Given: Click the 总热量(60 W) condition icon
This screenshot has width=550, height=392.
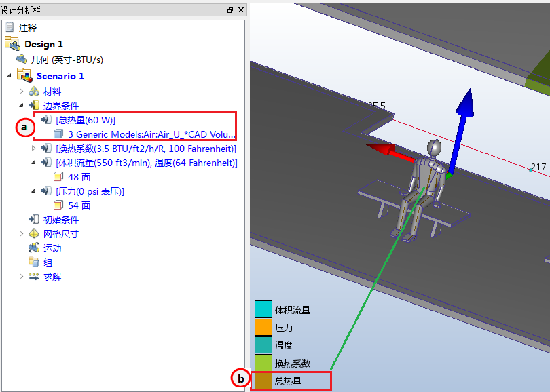Looking at the screenshot, I should [46, 120].
